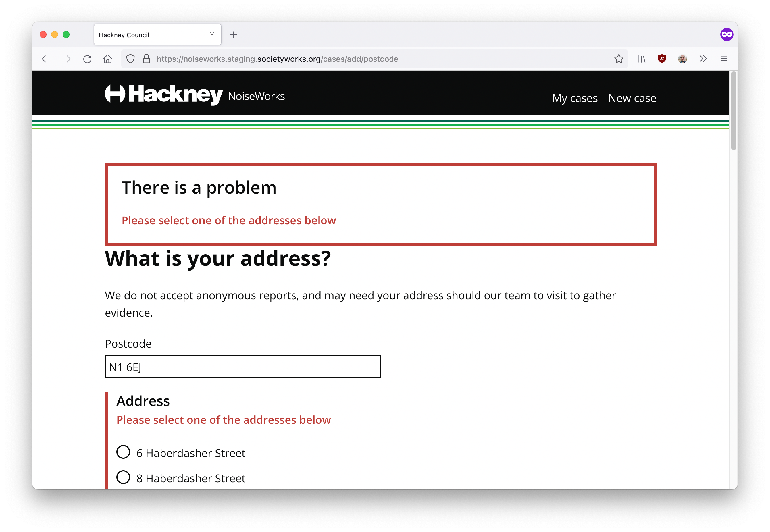Open the My cases link
This screenshot has width=770, height=532.
(x=575, y=98)
